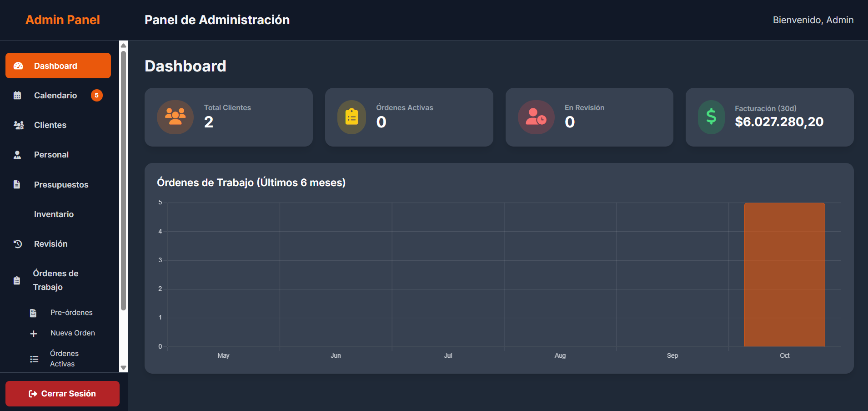
Task: Select the Personal user icon
Action: coord(17,154)
